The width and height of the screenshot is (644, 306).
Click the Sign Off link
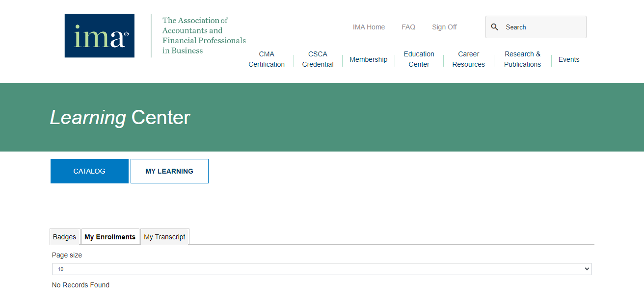point(444,27)
